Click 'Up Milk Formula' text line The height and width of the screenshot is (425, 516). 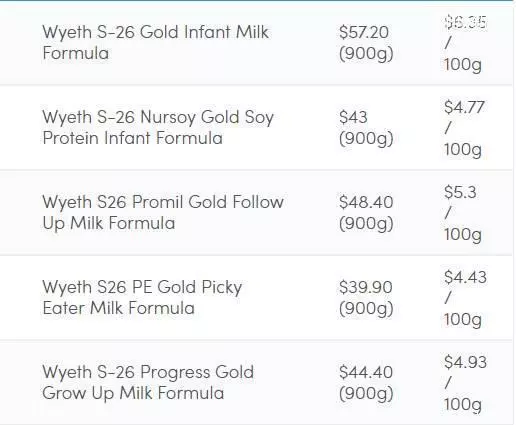109,223
